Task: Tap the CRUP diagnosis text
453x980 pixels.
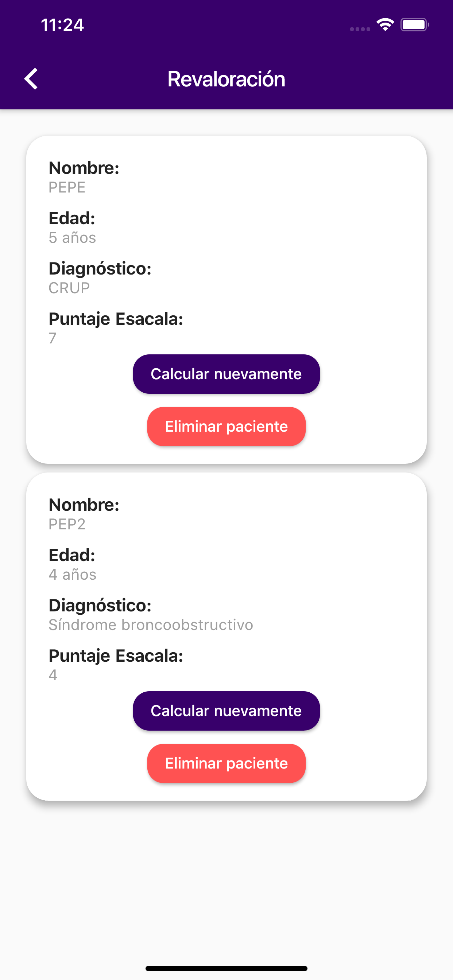Action: (x=69, y=288)
